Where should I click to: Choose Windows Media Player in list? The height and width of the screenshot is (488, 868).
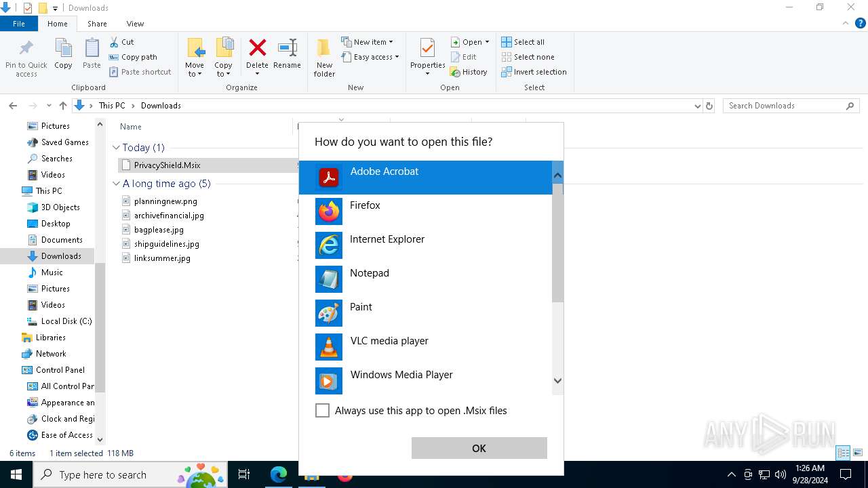pos(425,381)
